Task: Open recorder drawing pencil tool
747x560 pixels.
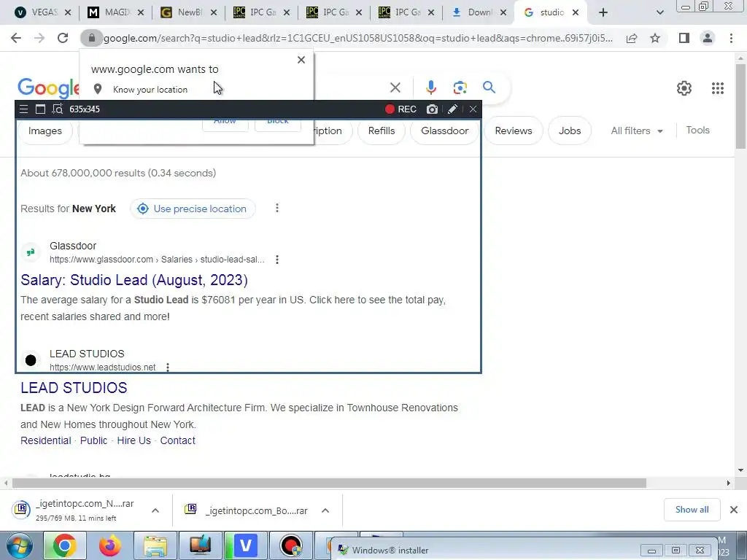Action: 452,109
